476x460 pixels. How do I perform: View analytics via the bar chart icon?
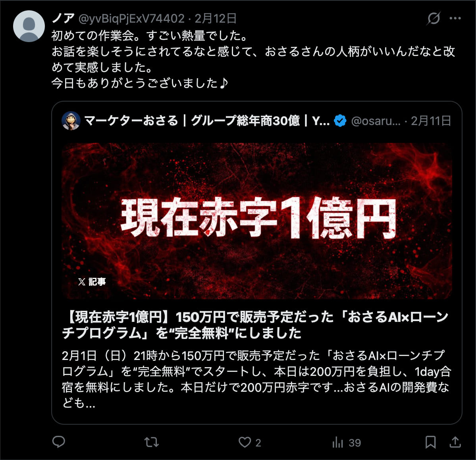point(337,442)
